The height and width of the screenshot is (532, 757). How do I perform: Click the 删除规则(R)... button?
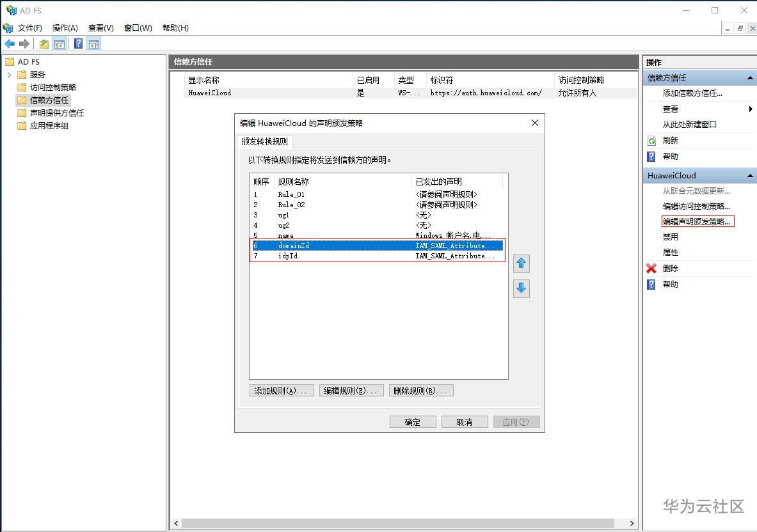(421, 391)
